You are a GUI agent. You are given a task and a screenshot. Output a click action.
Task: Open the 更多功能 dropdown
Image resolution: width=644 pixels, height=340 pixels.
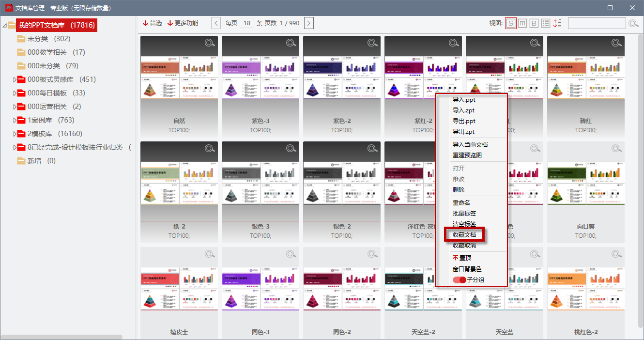tap(183, 23)
